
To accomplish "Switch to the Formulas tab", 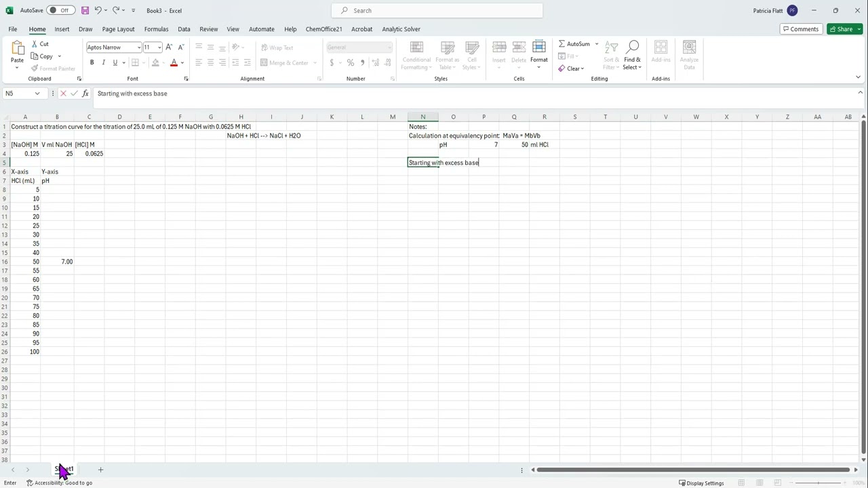I will pyautogui.click(x=156, y=29).
